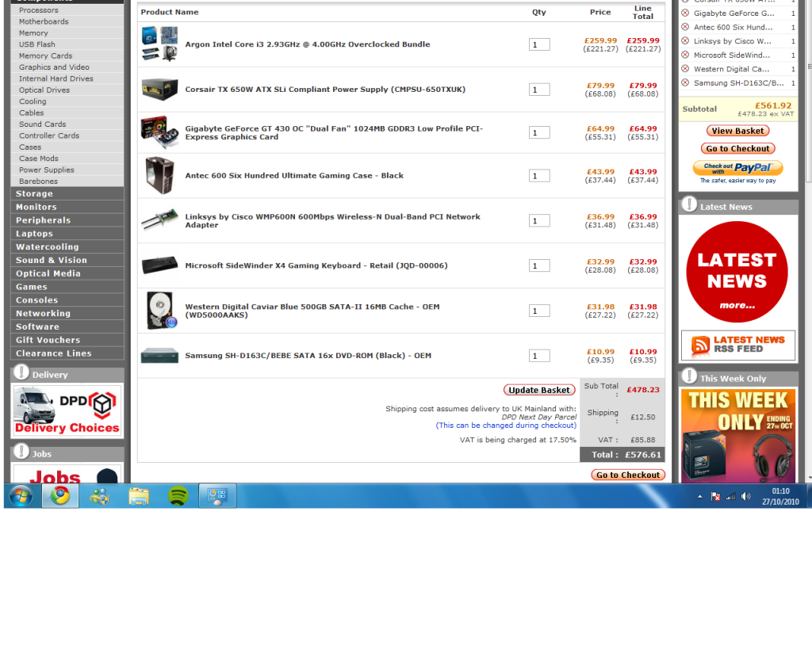Click the Google Chrome taskbar icon
Image resolution: width=812 pixels, height=649 pixels.
tap(60, 496)
